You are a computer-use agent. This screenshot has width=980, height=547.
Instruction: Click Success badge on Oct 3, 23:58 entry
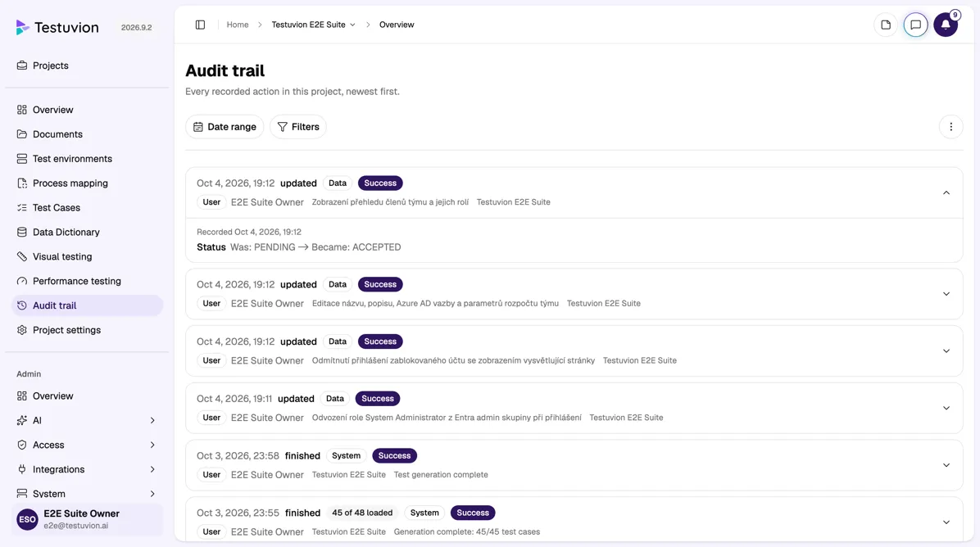pyautogui.click(x=394, y=456)
